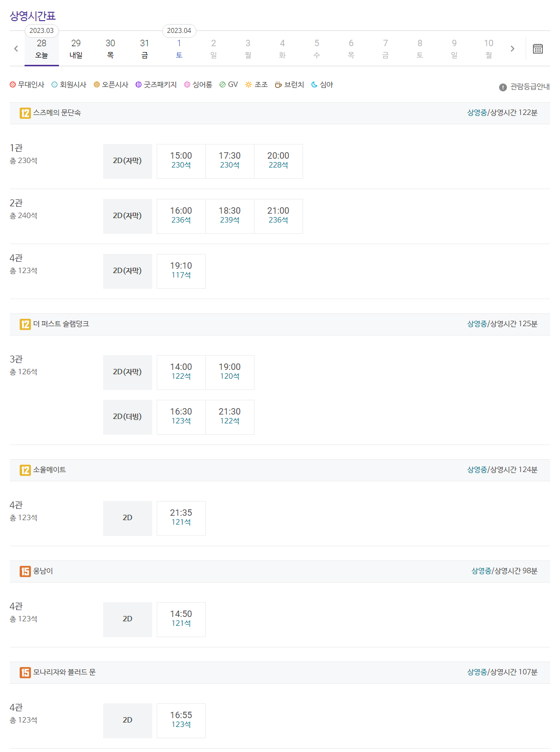Show later dates with right arrow
This screenshot has height=752, width=560.
(512, 49)
